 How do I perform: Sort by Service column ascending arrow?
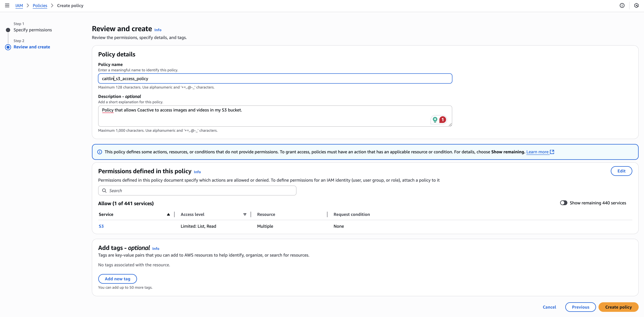point(168,214)
